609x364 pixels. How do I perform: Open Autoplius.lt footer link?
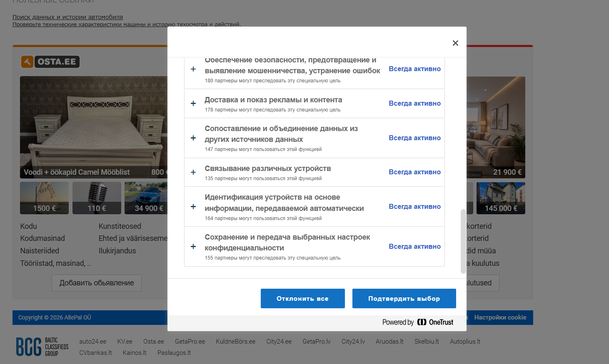pyautogui.click(x=465, y=342)
